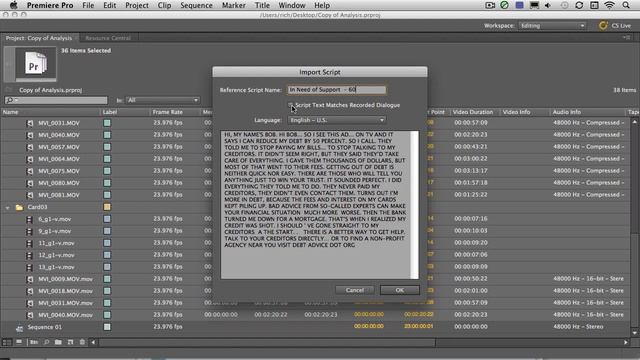
Task: Cancel the Import Script dialog
Action: tap(354, 290)
